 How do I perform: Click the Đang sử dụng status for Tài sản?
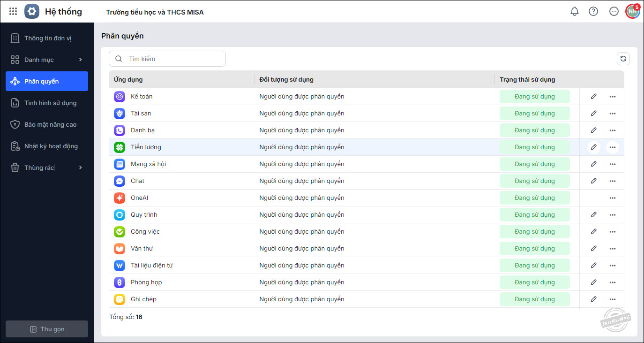click(535, 114)
